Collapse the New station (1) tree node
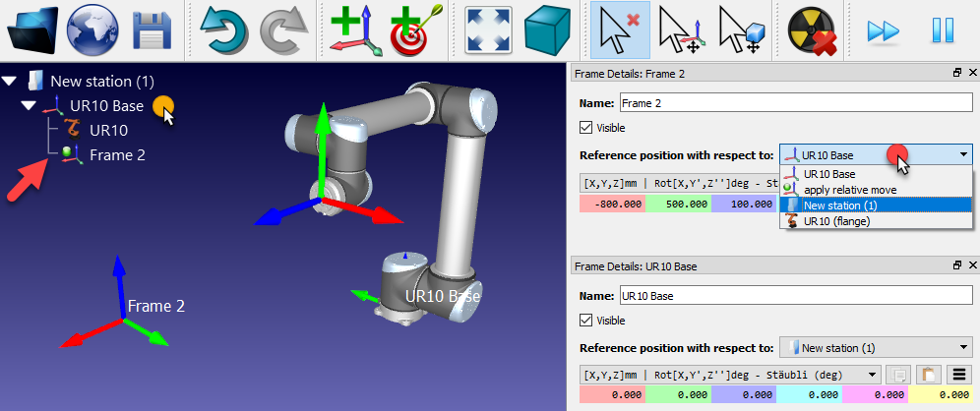The width and height of the screenshot is (980, 411). click(x=10, y=81)
